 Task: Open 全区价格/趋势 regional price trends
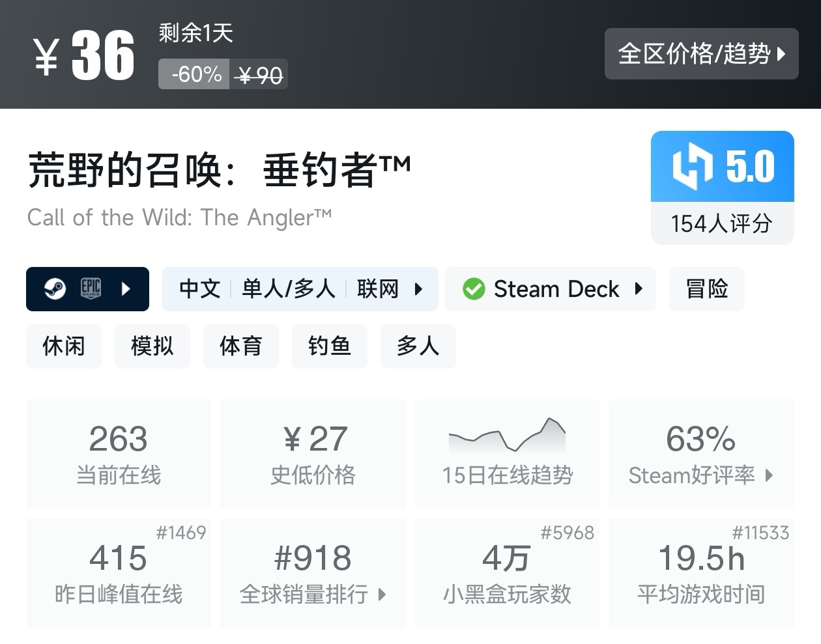point(701,53)
